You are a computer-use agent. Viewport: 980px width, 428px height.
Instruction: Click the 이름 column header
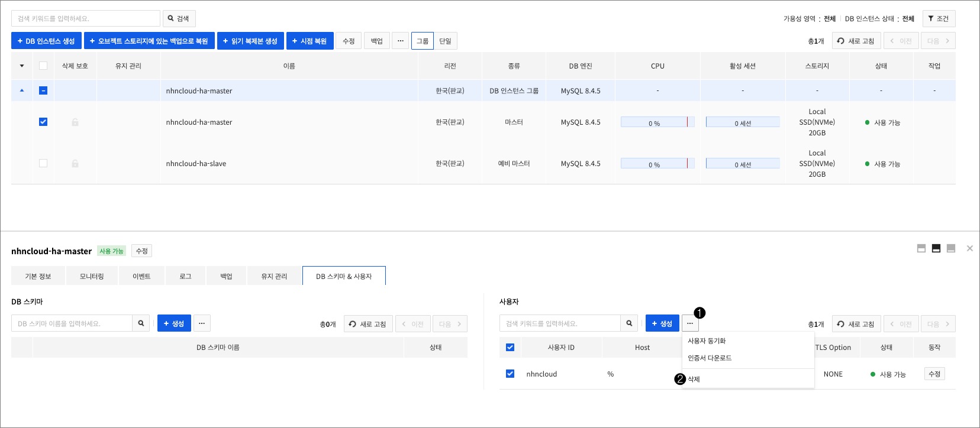point(289,66)
